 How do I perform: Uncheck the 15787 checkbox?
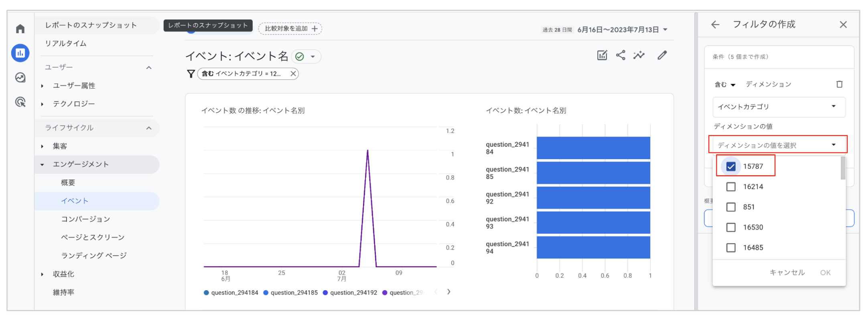click(x=731, y=166)
